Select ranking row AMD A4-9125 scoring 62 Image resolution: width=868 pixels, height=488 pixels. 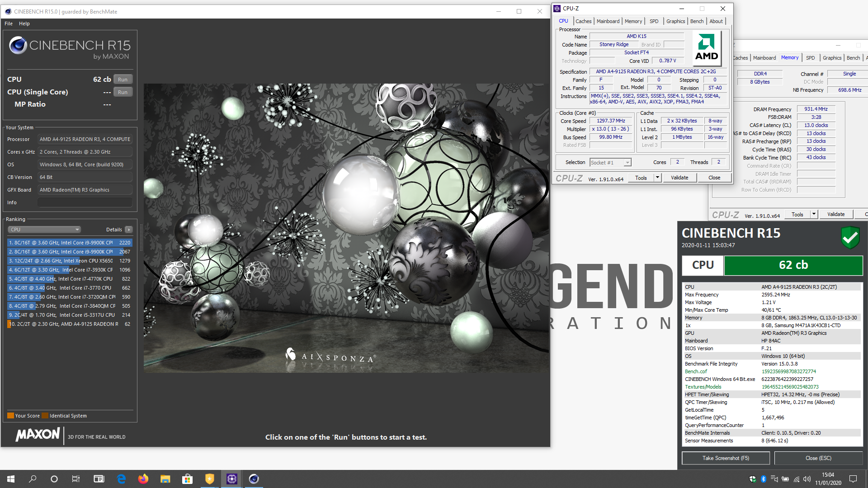pos(70,324)
